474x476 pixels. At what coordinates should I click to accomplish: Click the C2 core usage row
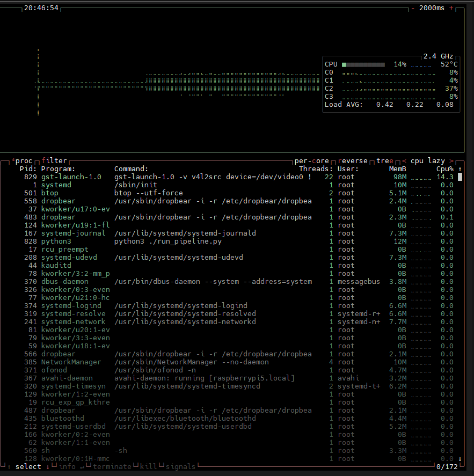tap(391, 89)
